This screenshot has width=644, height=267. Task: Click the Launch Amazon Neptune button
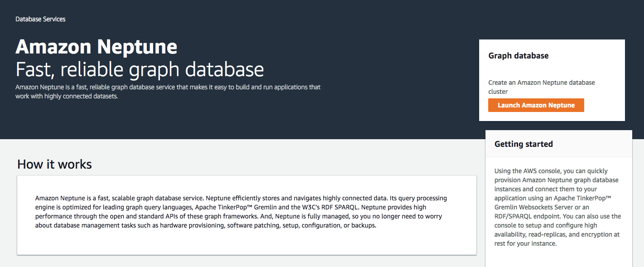point(536,105)
